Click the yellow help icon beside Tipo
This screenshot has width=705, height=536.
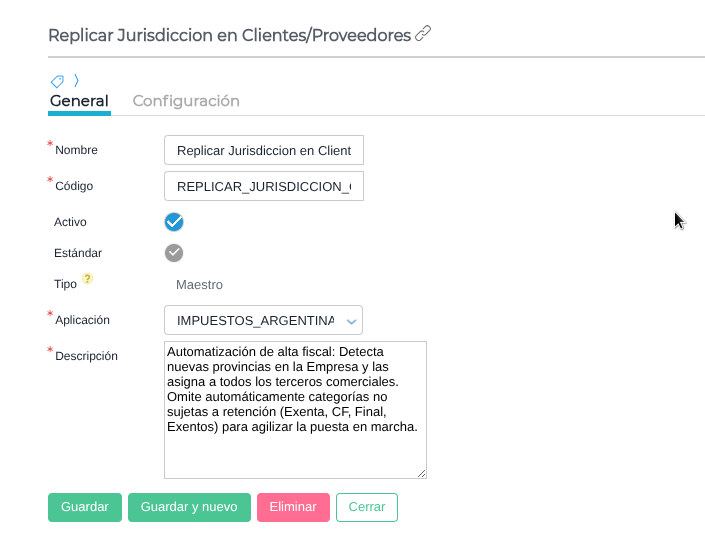pyautogui.click(x=88, y=280)
